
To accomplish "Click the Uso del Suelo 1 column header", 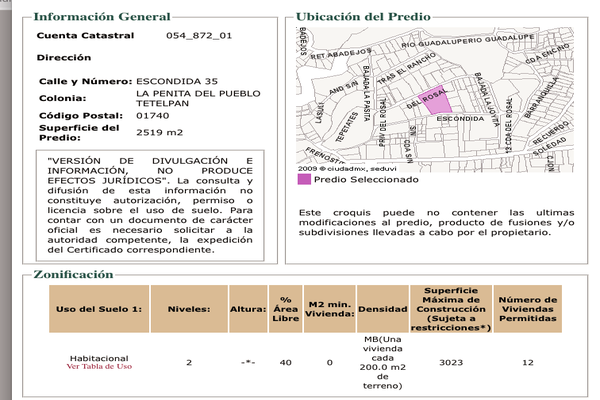I will tap(99, 309).
